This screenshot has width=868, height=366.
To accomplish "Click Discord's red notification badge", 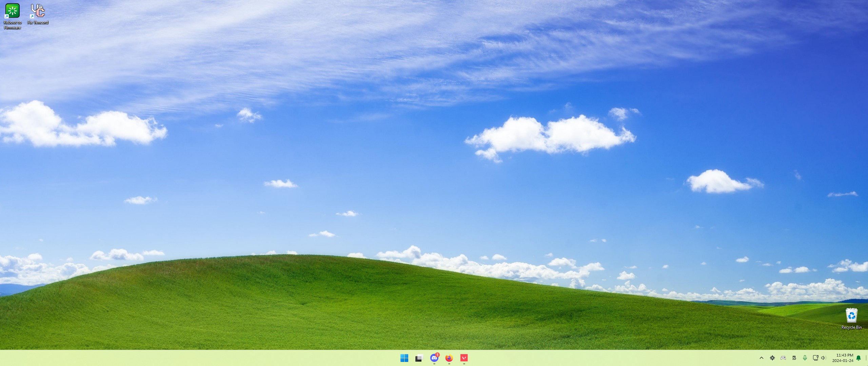I will coord(437,355).
